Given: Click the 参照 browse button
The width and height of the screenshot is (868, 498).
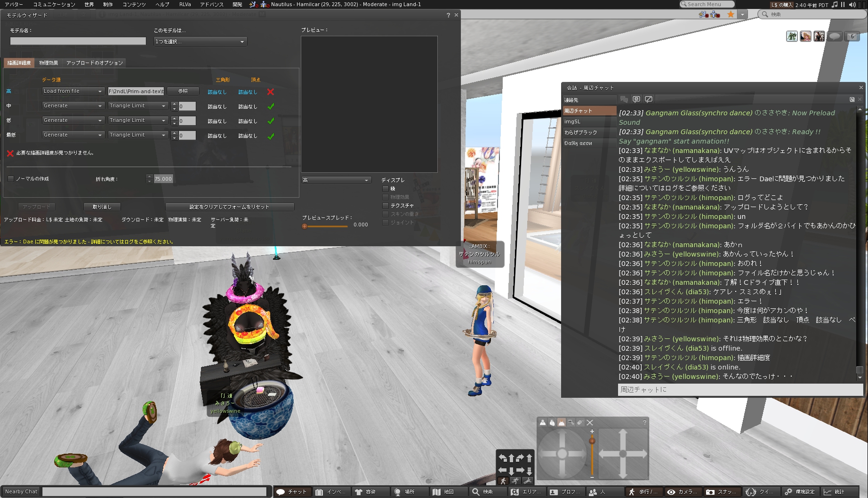Looking at the screenshot, I should 183,91.
